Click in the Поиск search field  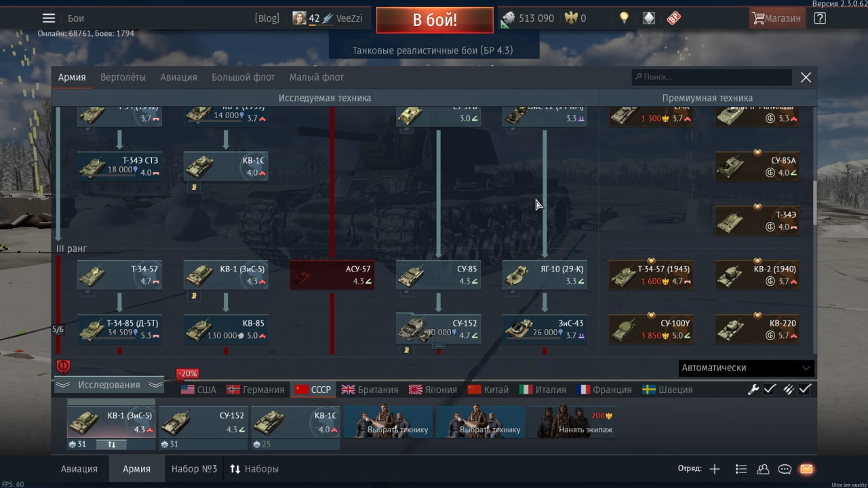click(712, 77)
